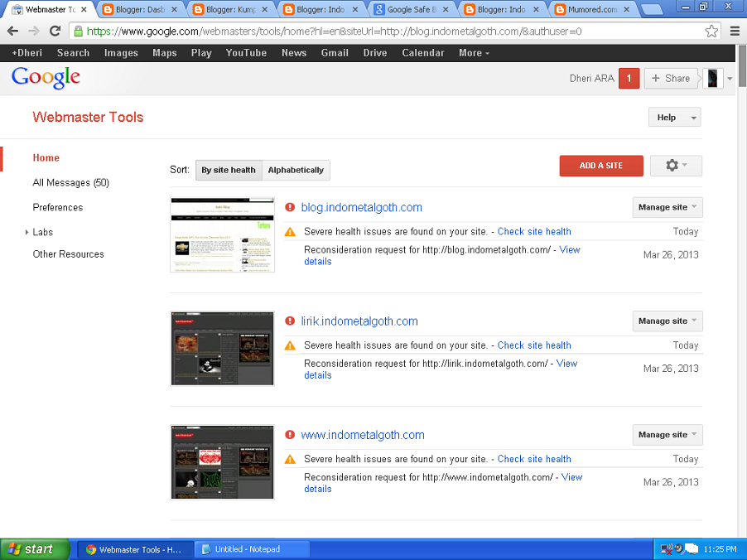Click the red error icon beside lirik.indometalgoth.com
This screenshot has height=560, width=747.
pos(290,321)
